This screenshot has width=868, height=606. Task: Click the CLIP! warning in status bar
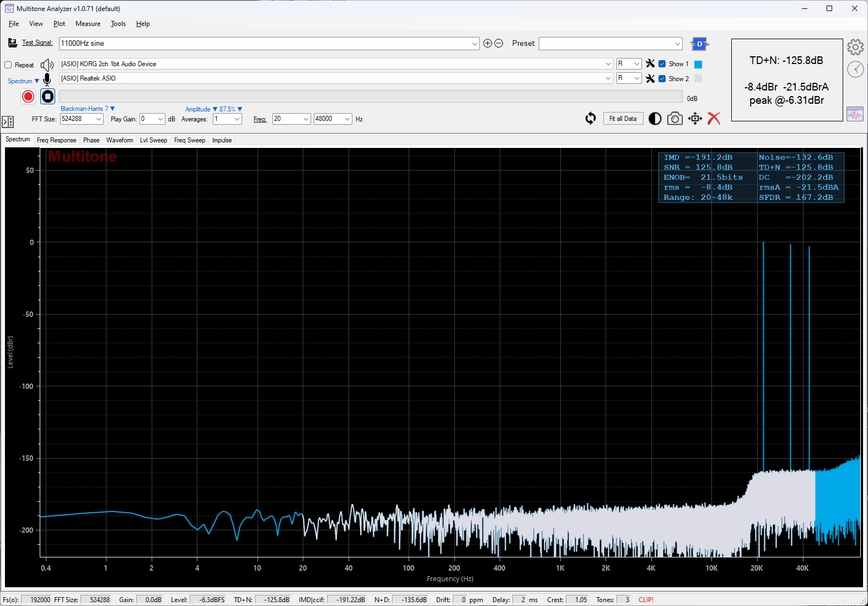[x=646, y=600]
